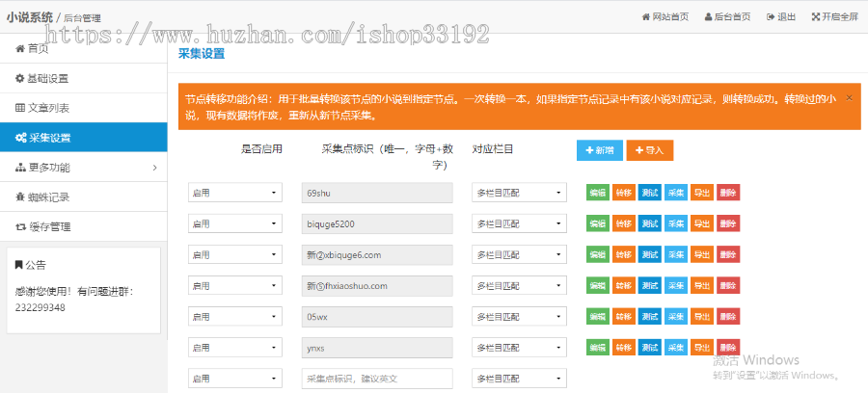Click 测试 for the 05wx row
This screenshot has height=393, width=868.
650,316
